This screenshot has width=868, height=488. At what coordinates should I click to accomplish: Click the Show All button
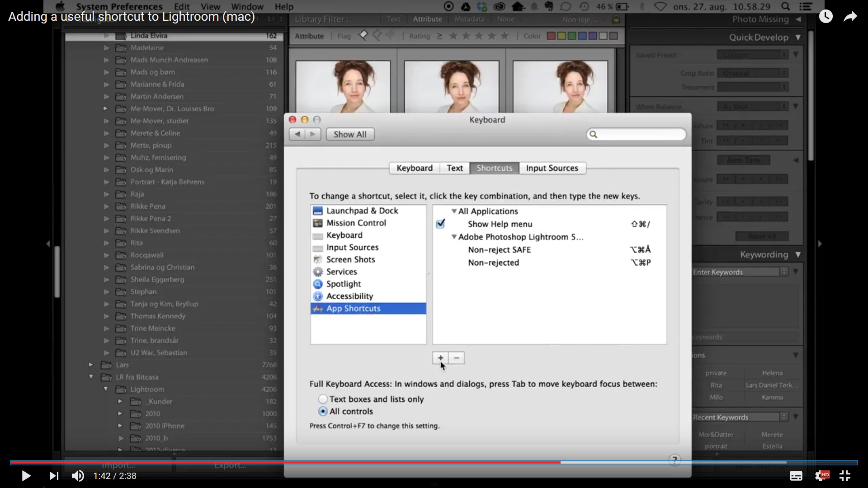click(x=350, y=134)
